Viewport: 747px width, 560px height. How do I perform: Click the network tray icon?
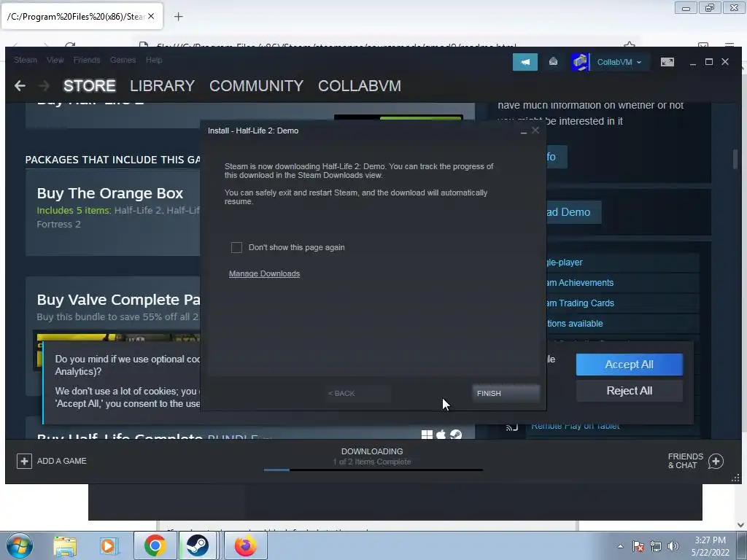[656, 546]
